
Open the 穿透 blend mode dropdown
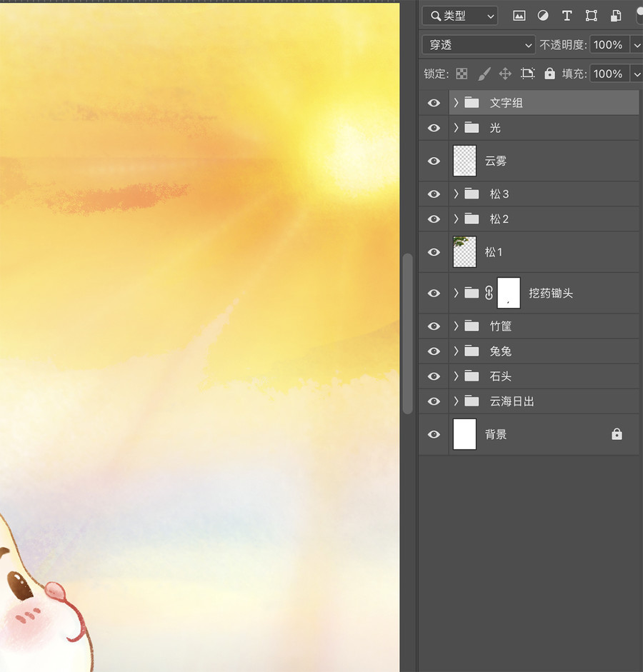479,44
